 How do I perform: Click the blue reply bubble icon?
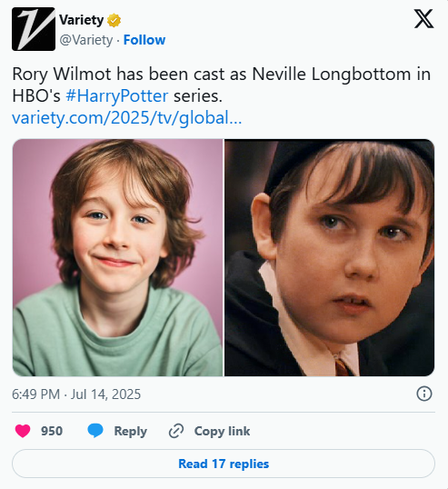(95, 431)
